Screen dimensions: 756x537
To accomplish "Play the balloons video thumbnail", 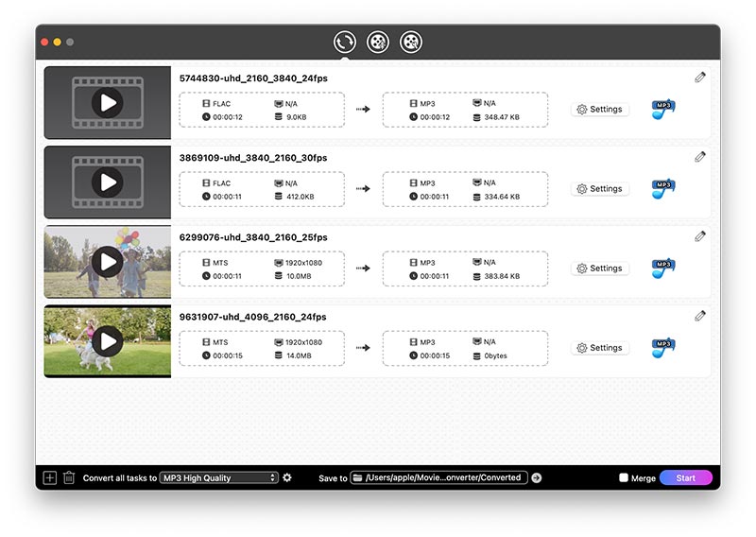I will click(108, 262).
